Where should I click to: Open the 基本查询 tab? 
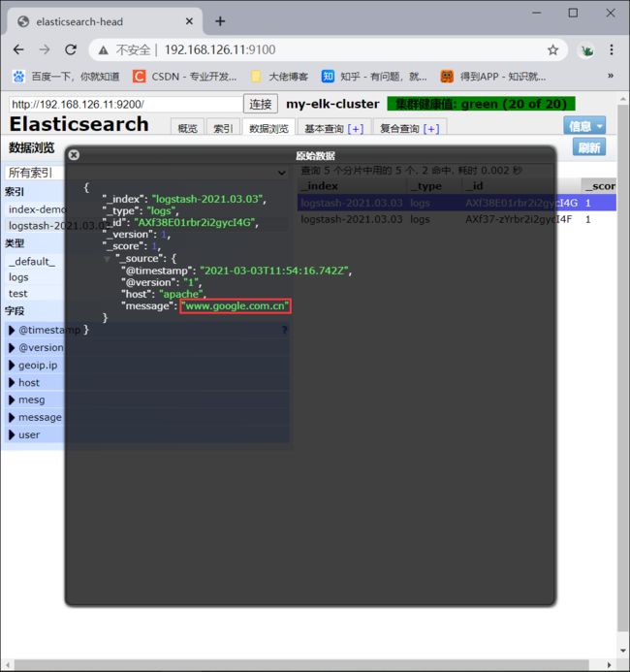click(x=325, y=129)
